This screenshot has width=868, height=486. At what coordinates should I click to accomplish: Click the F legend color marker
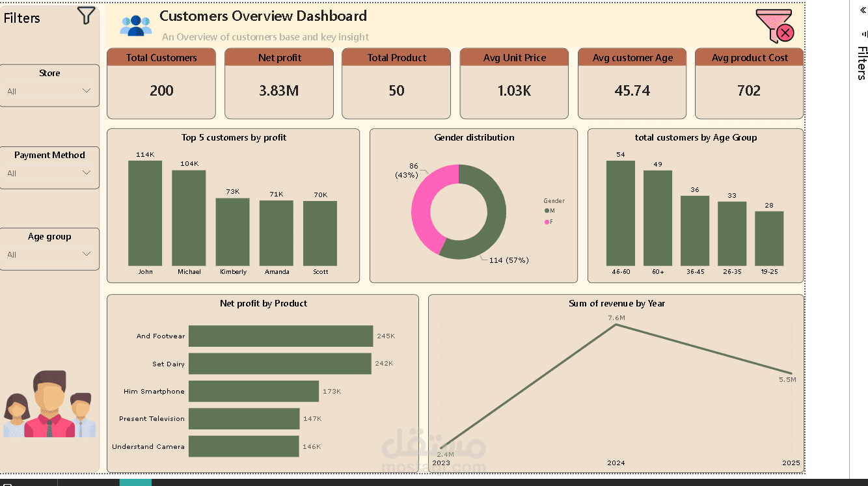click(547, 222)
